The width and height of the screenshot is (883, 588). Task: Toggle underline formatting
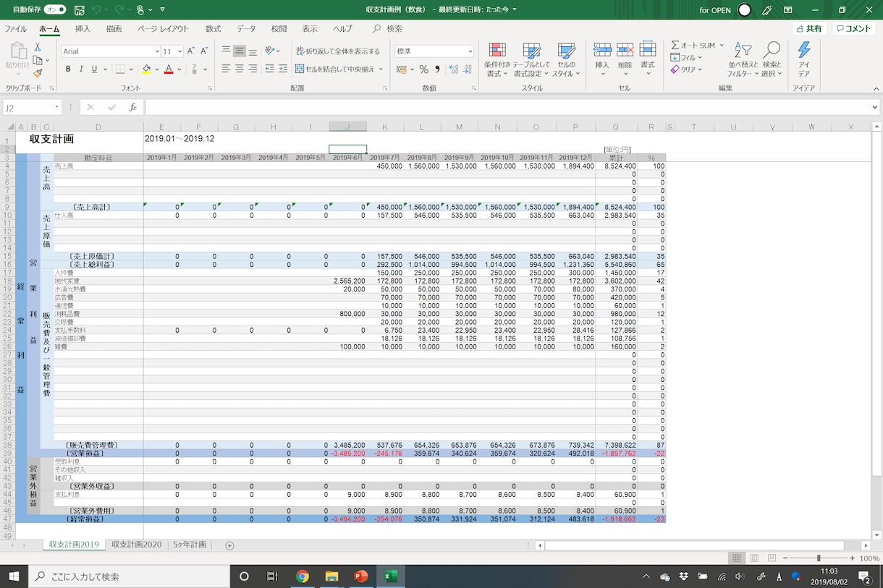[94, 69]
